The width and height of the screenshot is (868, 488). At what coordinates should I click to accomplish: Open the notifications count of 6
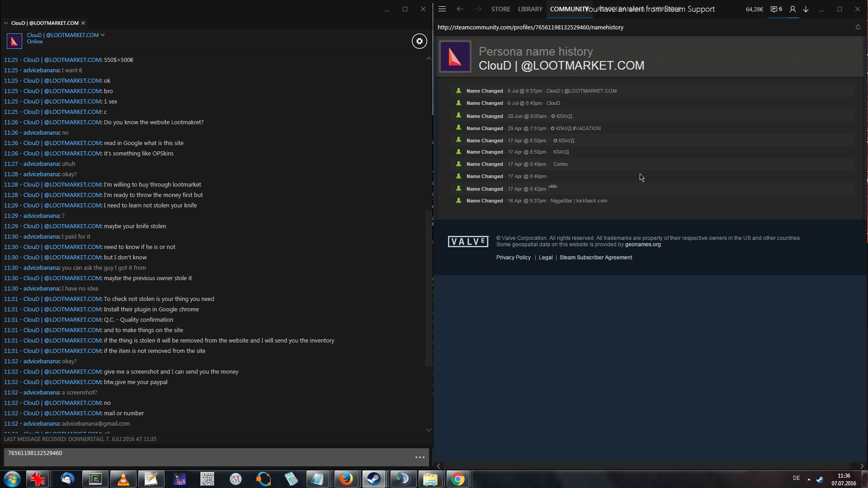tap(776, 9)
